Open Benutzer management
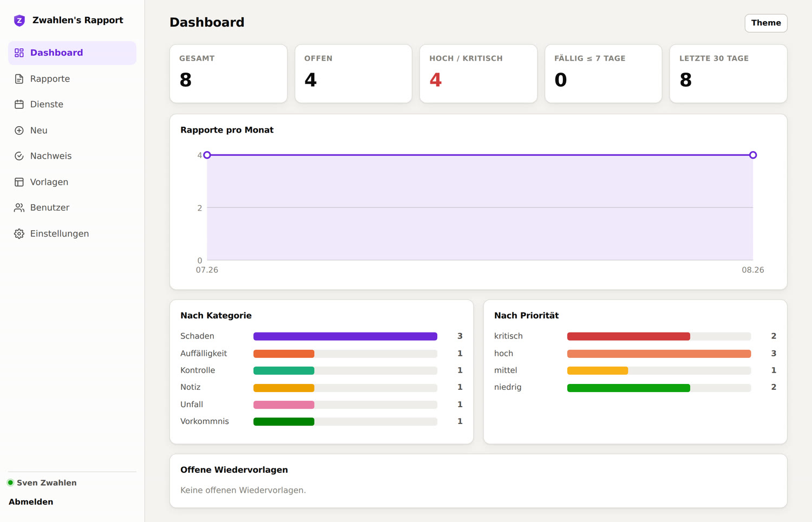 click(72, 207)
